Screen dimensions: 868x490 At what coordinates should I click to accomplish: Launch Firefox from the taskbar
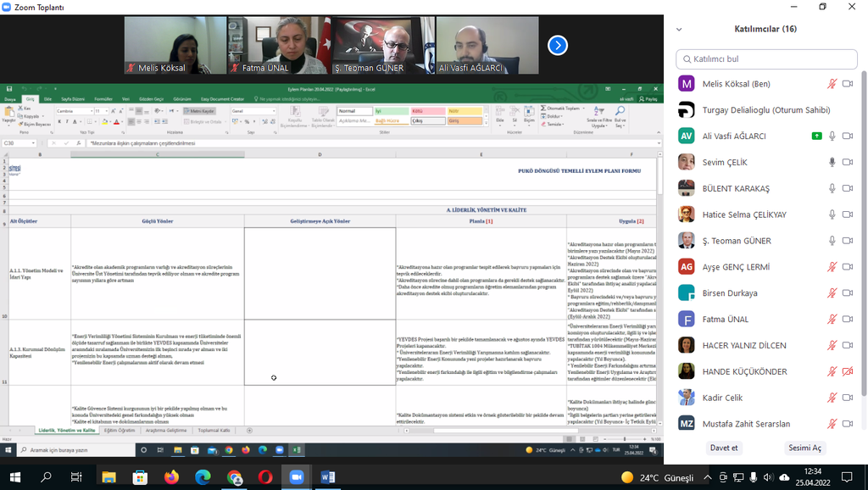pyautogui.click(x=171, y=477)
